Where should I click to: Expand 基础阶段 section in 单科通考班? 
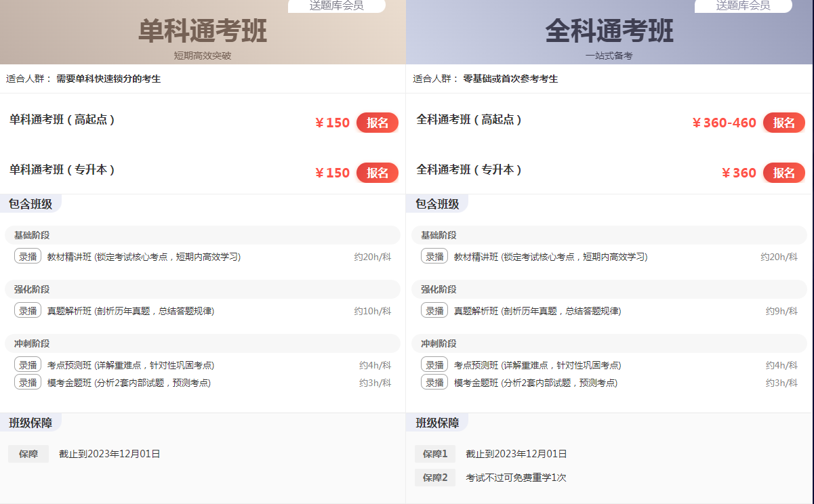32,235
